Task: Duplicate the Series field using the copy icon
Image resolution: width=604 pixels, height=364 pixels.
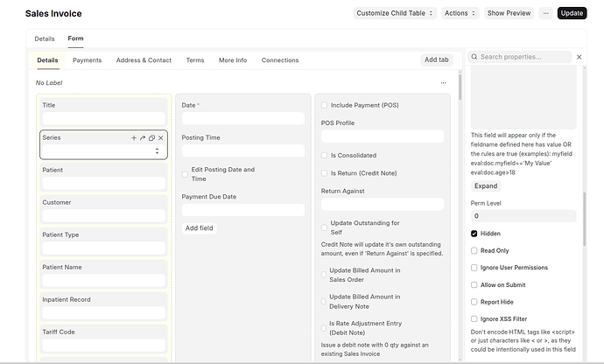Action: pyautogui.click(x=151, y=138)
